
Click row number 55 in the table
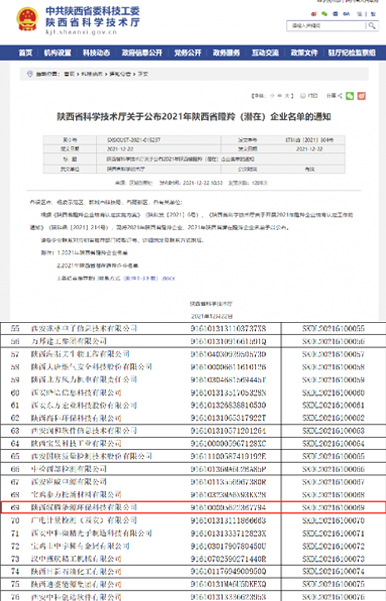[15, 328]
